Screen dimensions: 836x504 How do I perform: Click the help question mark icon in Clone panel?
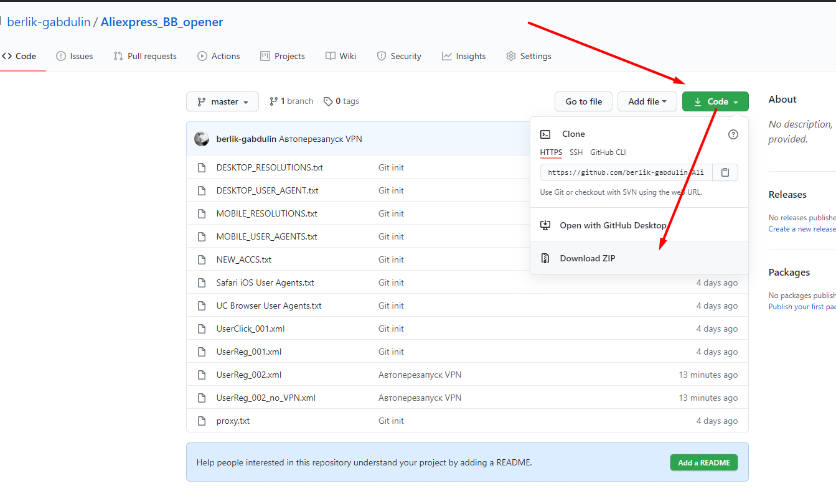pos(733,134)
